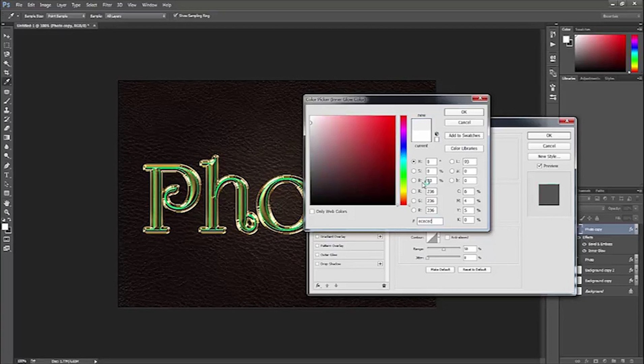The image size is (644, 364).
Task: Select the Move tool
Action: coord(7,36)
